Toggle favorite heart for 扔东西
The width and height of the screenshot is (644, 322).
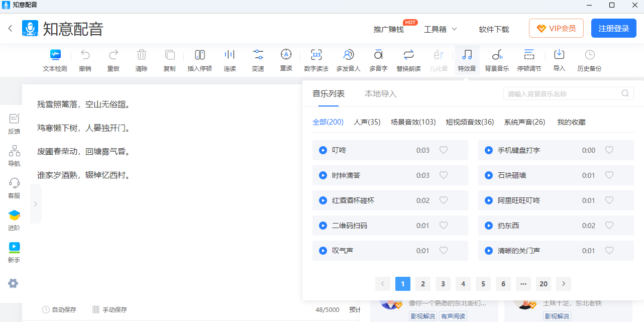[609, 226]
